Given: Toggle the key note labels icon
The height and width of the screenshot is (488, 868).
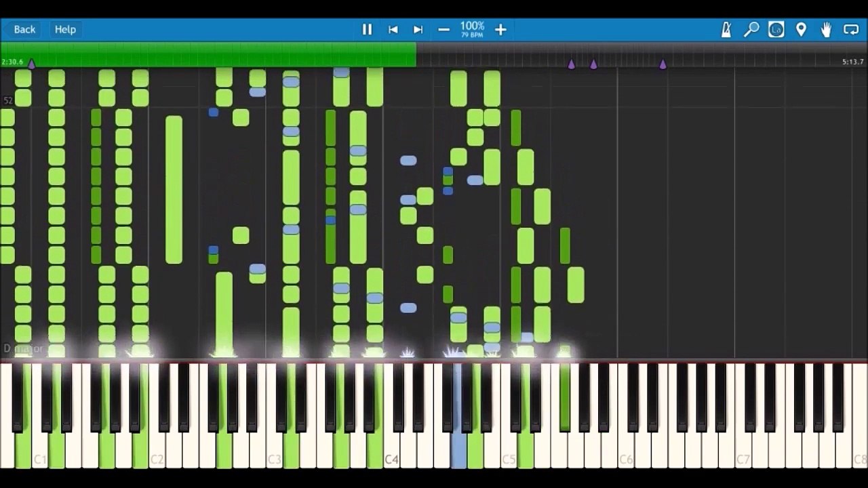Looking at the screenshot, I should point(776,29).
